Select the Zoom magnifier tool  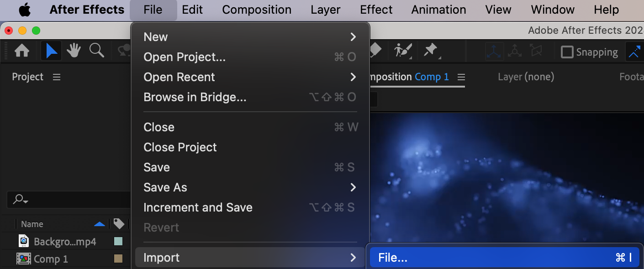click(x=96, y=51)
